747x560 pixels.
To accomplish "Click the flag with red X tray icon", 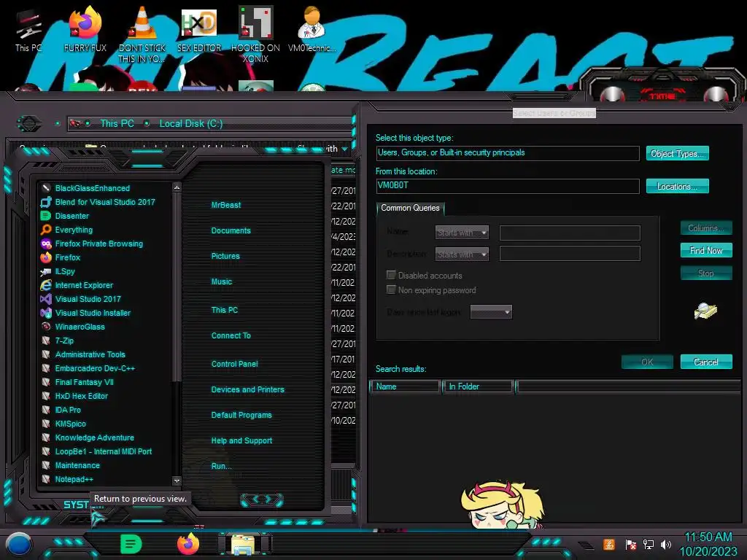I will (x=631, y=544).
